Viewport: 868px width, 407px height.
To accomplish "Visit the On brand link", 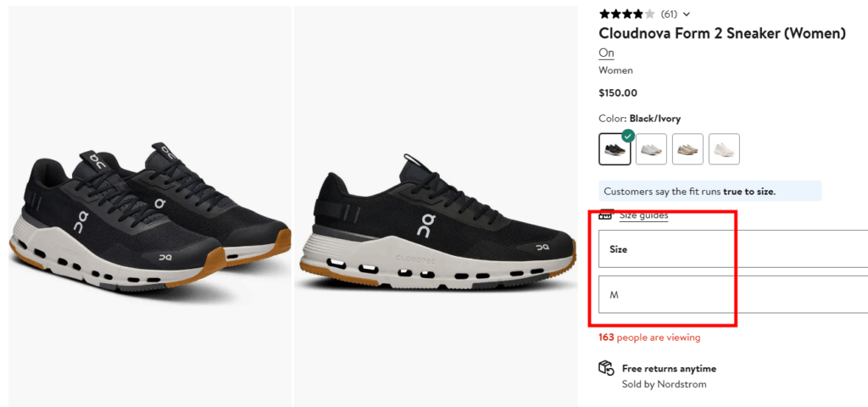I will coord(606,53).
